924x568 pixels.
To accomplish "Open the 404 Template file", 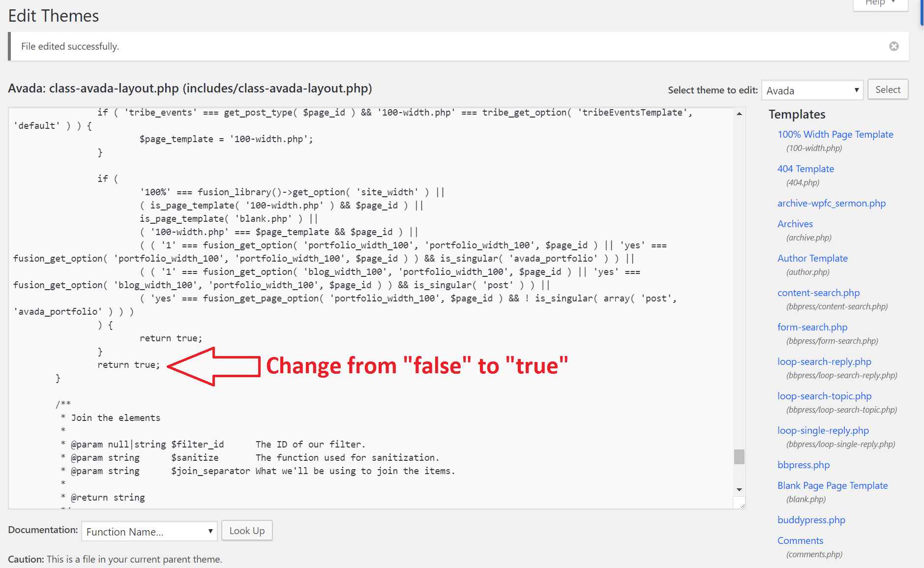I will click(805, 169).
